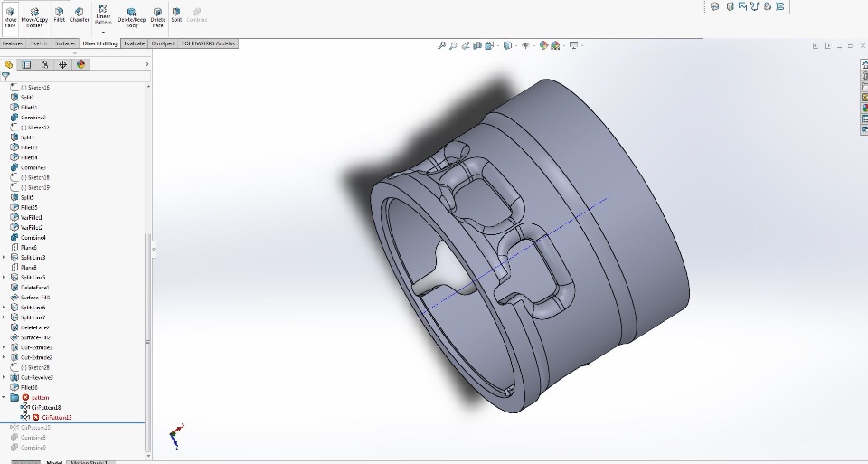Select Split2 in the feature tree
This screenshot has height=464, width=868.
(x=27, y=98)
